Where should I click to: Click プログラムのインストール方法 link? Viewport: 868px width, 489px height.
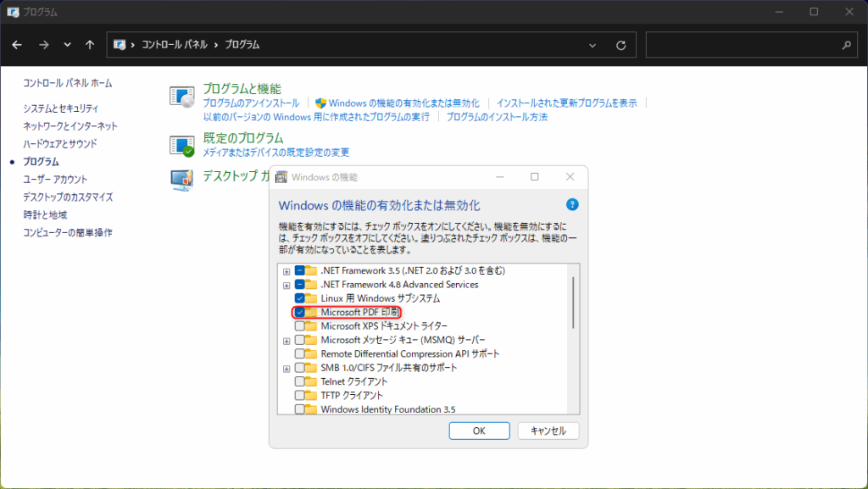coord(497,117)
